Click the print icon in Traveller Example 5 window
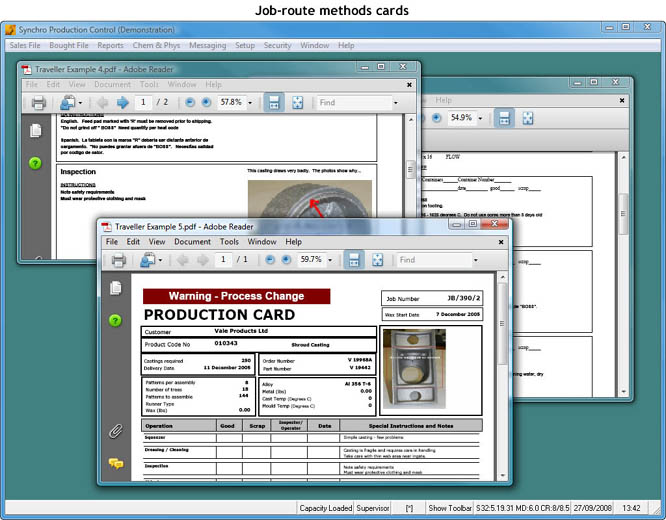The image size is (666, 520). (119, 260)
